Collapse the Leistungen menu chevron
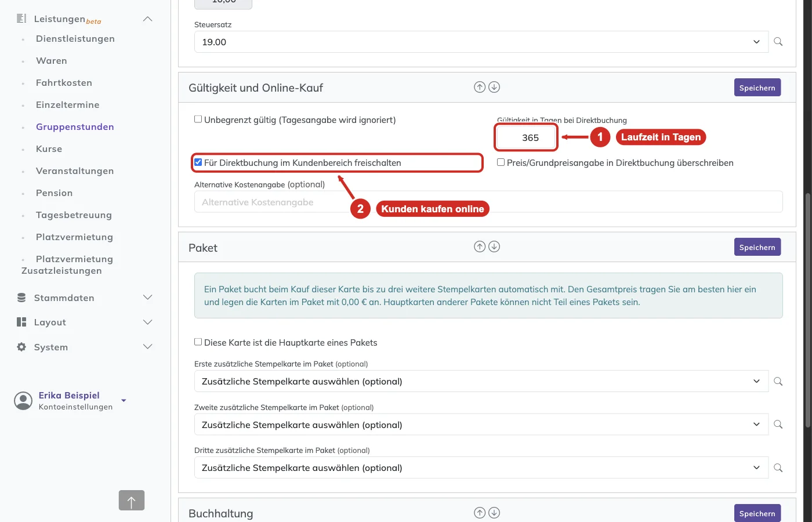This screenshot has height=522, width=812. (x=148, y=19)
